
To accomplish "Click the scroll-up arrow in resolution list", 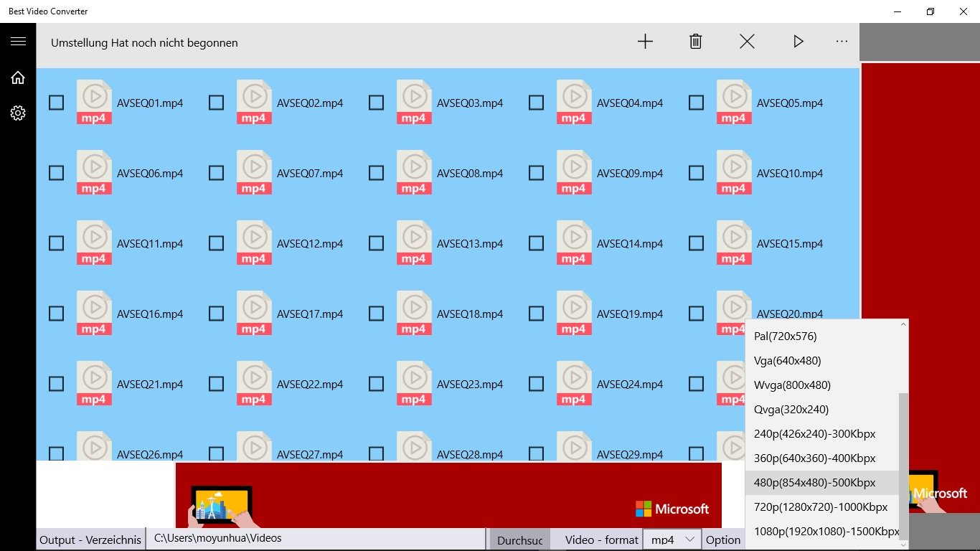I will pyautogui.click(x=903, y=325).
